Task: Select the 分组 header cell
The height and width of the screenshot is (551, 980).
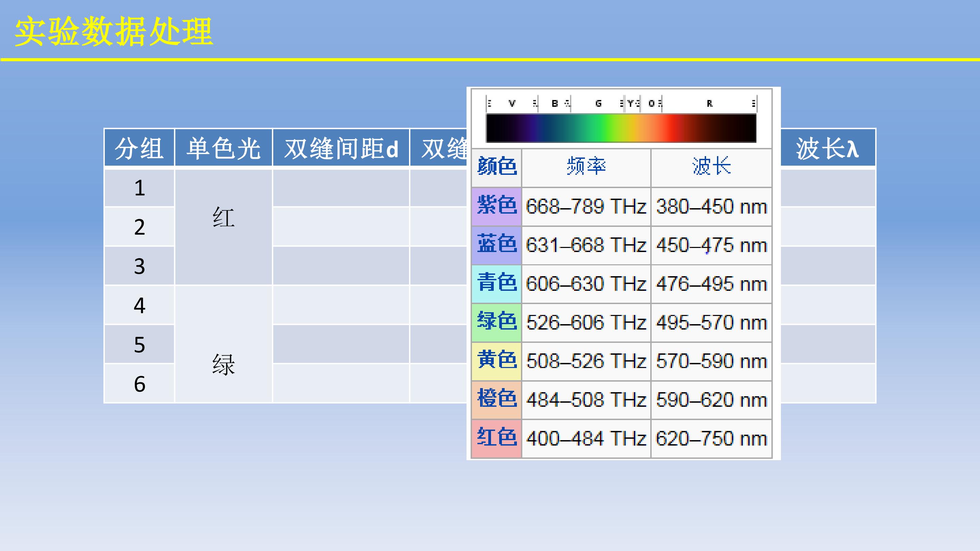Action: pos(139,148)
